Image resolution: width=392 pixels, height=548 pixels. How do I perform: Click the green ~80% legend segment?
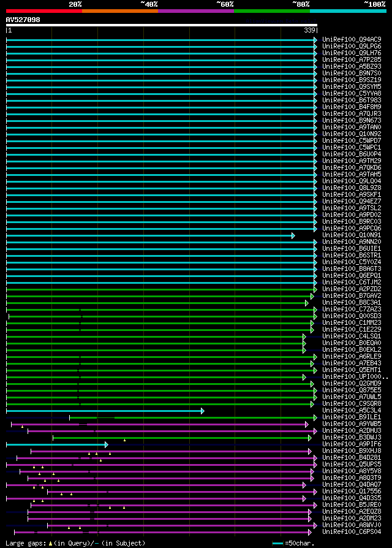[x=272, y=11]
